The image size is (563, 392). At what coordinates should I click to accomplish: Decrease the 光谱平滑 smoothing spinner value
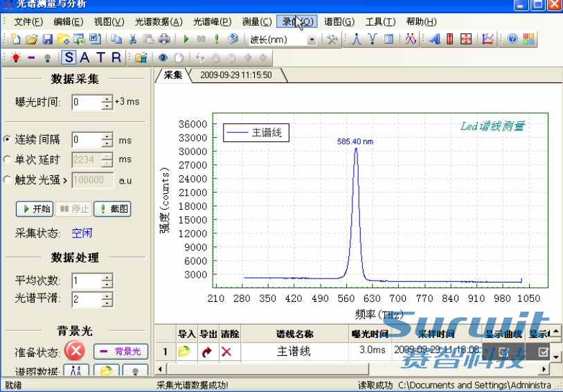[107, 303]
